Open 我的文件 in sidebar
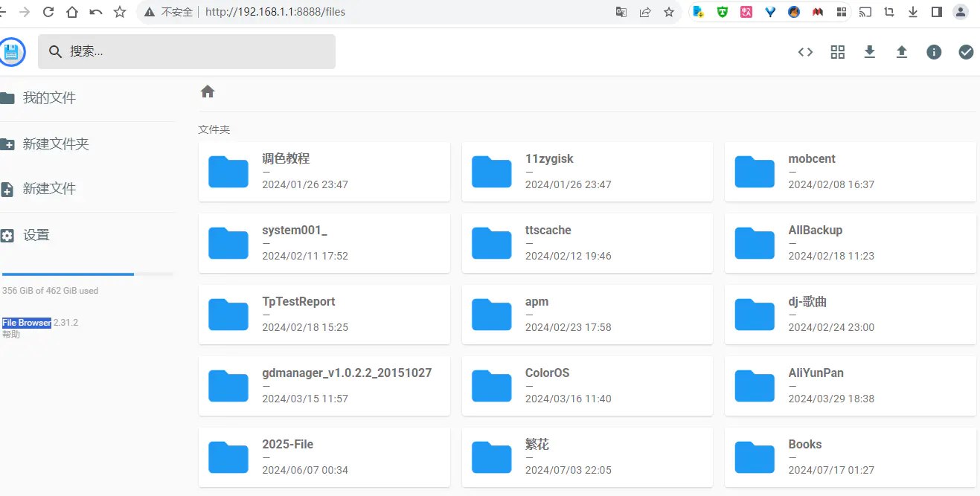 88,98
